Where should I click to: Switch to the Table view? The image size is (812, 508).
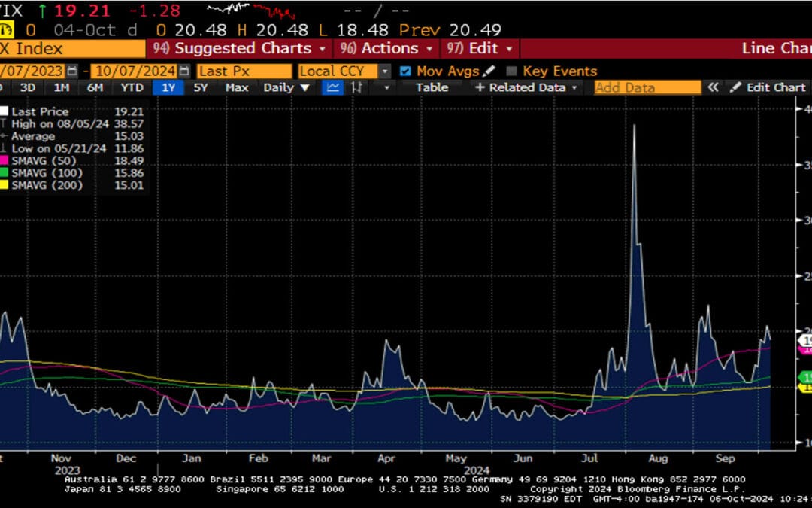432,87
